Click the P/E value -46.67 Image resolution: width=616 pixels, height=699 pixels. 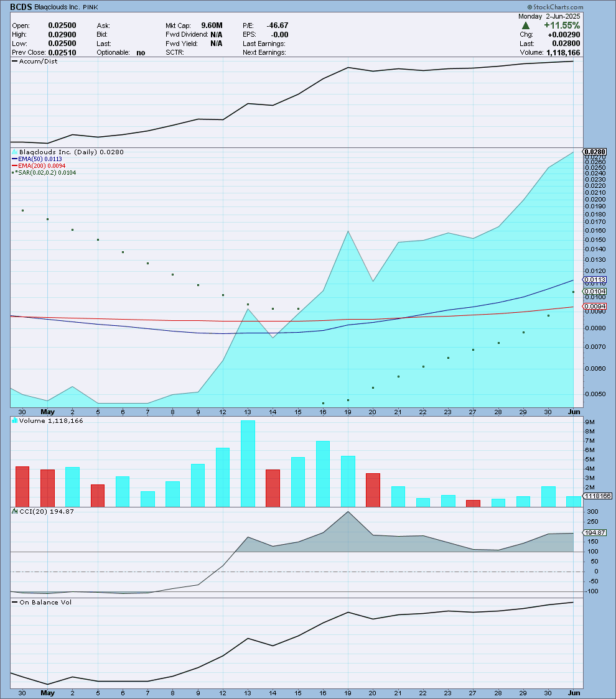pos(278,25)
